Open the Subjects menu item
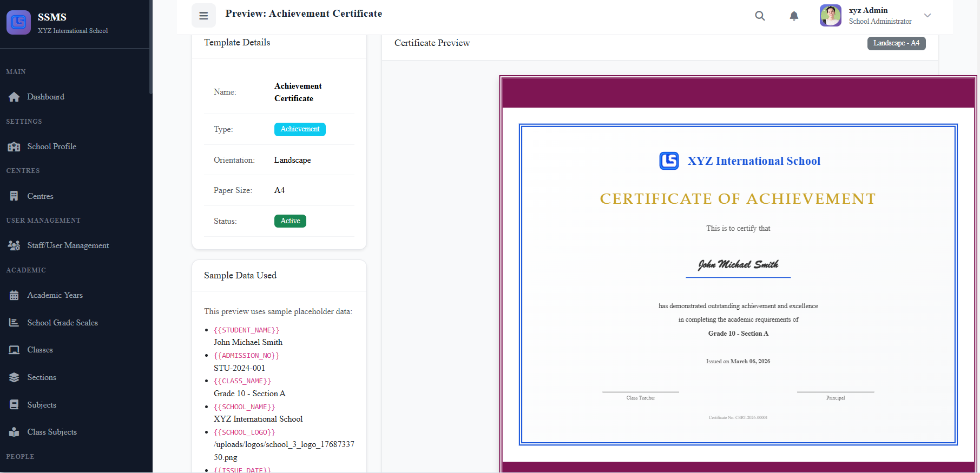This screenshot has height=473, width=980. click(x=42, y=405)
